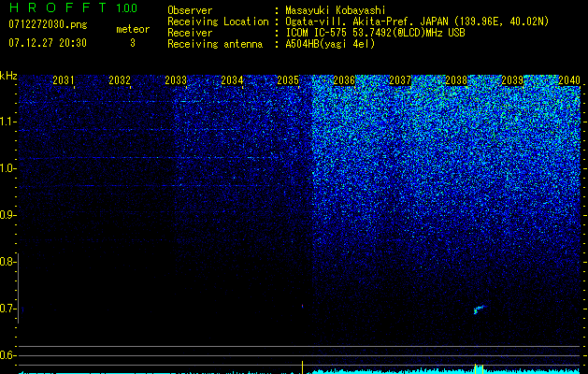Viewport: 588px width, 374px height.
Task: Click the 2037 time marker
Action: point(400,79)
